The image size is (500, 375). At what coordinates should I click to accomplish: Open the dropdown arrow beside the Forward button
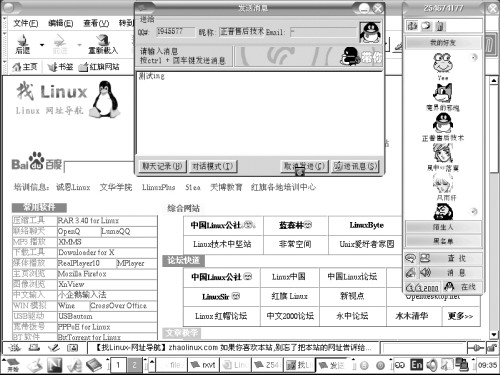coord(79,44)
